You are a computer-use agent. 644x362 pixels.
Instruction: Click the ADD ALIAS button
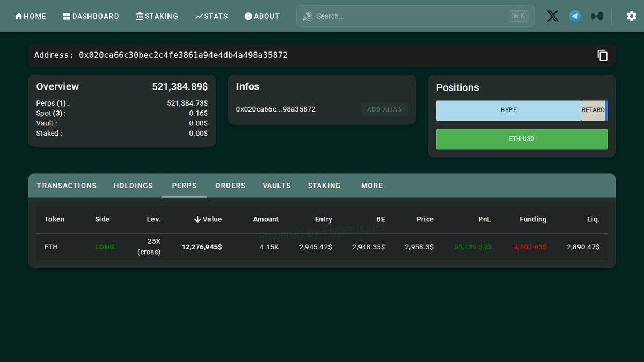(384, 109)
